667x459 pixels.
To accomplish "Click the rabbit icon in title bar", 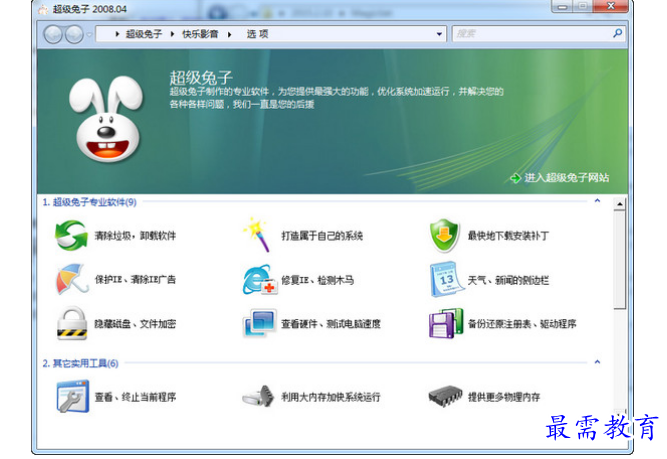I will coord(43,9).
